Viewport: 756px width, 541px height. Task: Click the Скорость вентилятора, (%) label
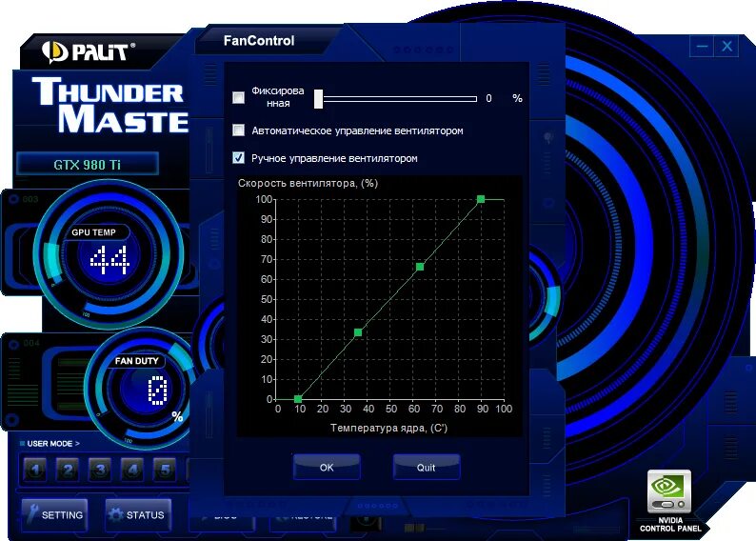[308, 183]
